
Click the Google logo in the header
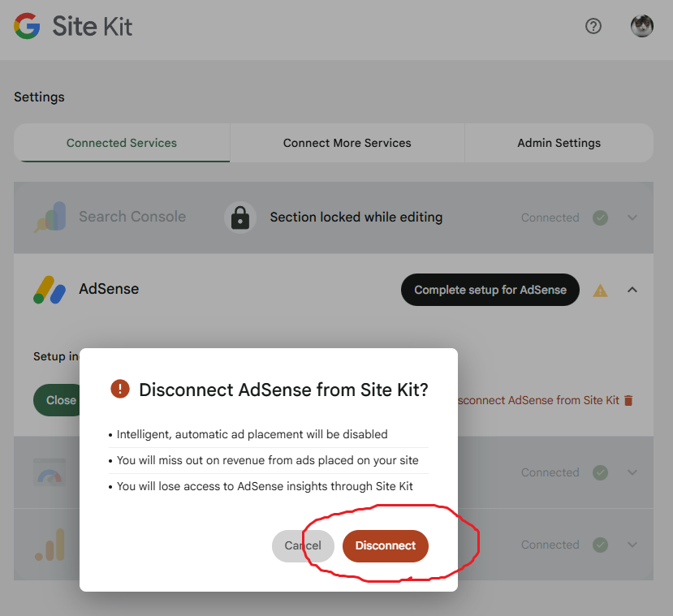(x=27, y=27)
